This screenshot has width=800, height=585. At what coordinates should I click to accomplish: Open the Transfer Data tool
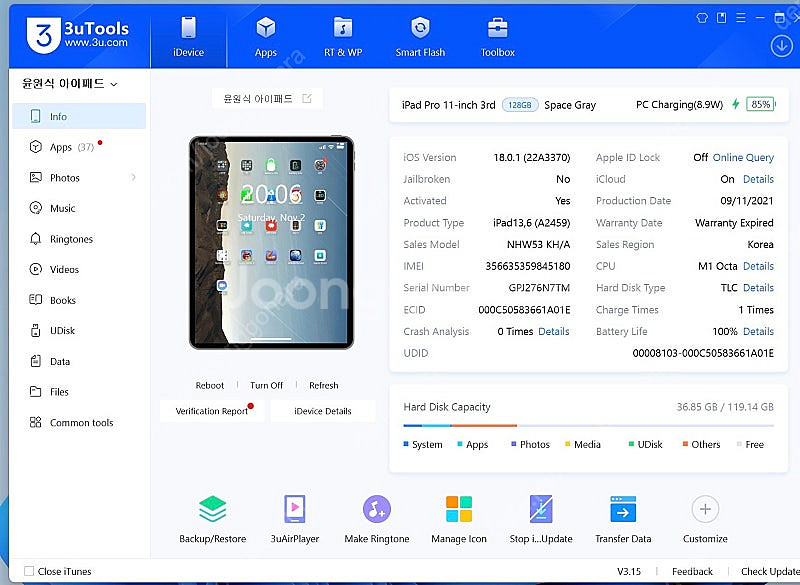(623, 519)
